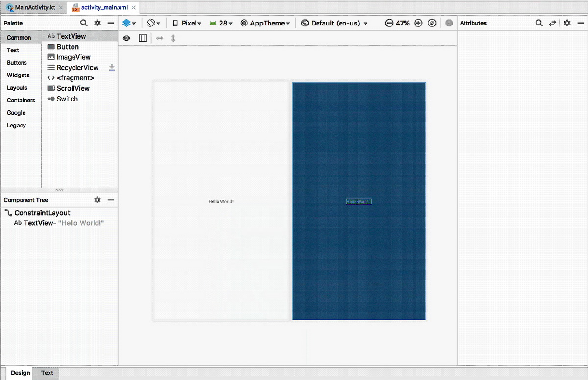Select Buttons palette category

pyautogui.click(x=21, y=63)
